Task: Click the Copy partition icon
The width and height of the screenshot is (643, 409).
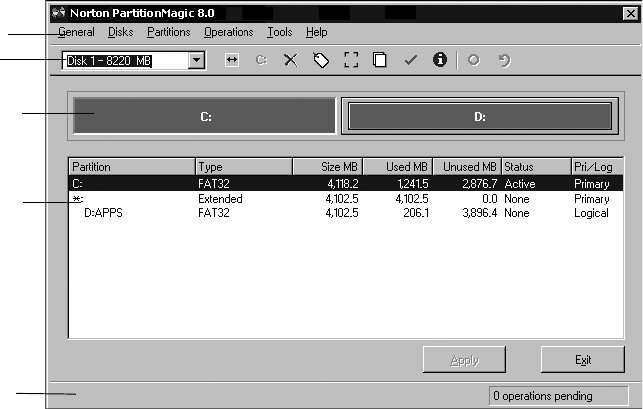Action: pyautogui.click(x=380, y=60)
